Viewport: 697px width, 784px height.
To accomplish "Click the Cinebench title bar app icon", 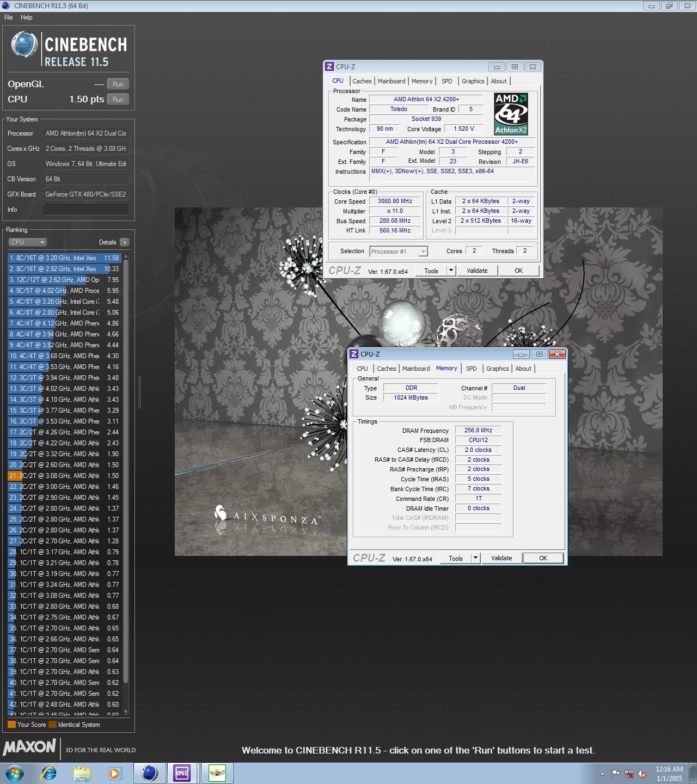I will tap(6, 5).
